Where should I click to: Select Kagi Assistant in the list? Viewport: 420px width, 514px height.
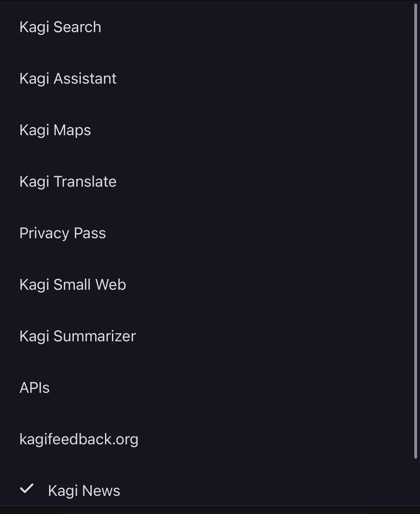tap(68, 79)
